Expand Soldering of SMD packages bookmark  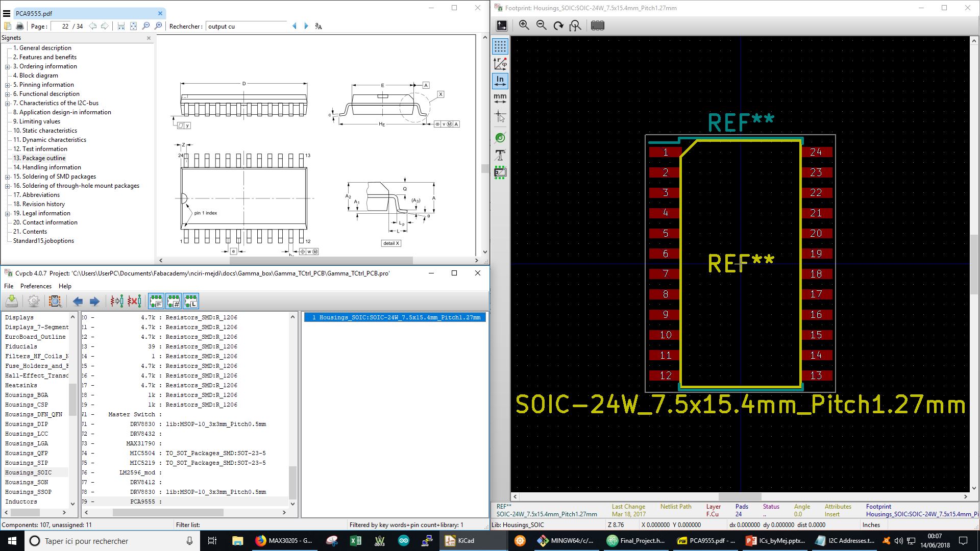[x=8, y=177]
